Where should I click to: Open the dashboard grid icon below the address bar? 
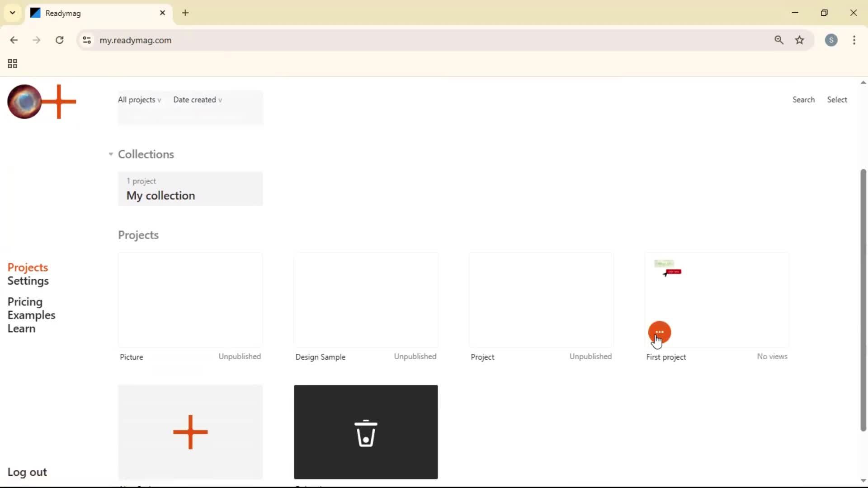click(x=12, y=63)
